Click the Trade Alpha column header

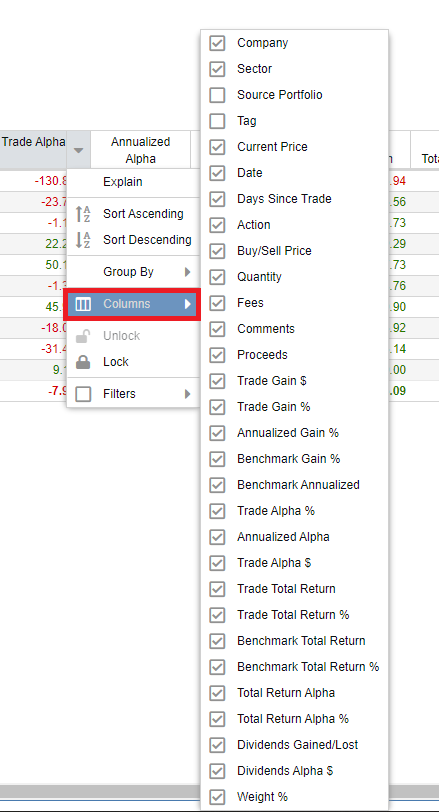pos(33,142)
